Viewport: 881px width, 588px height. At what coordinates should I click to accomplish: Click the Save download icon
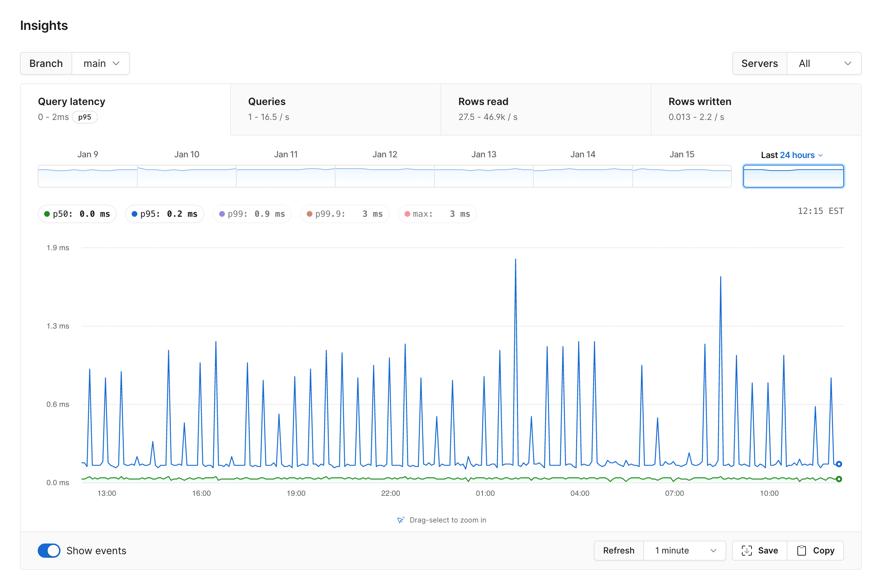[x=748, y=551]
